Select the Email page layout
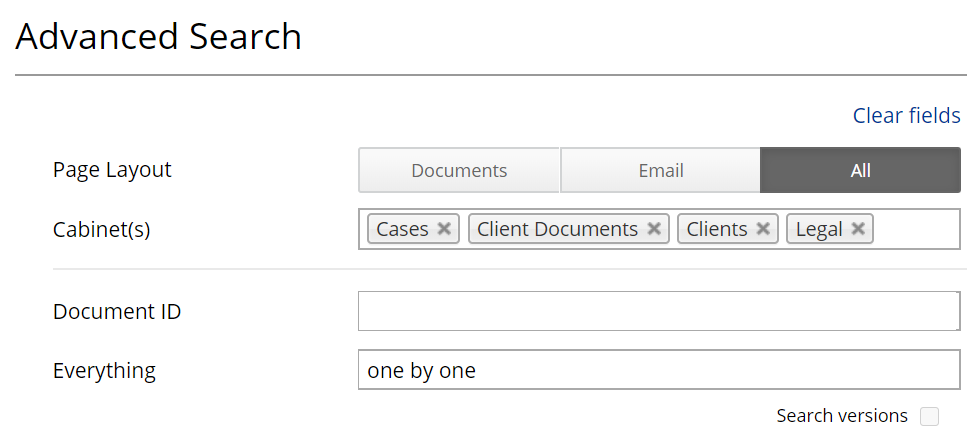This screenshot has width=967, height=435. tap(661, 170)
